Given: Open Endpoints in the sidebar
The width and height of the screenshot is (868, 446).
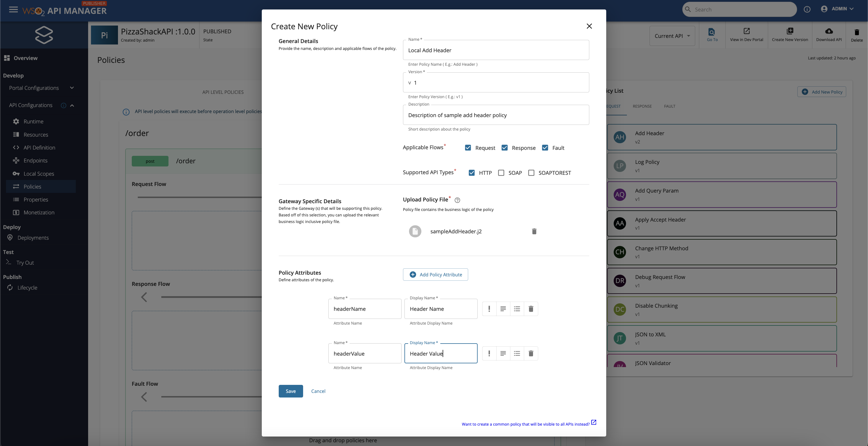Looking at the screenshot, I should tap(35, 160).
